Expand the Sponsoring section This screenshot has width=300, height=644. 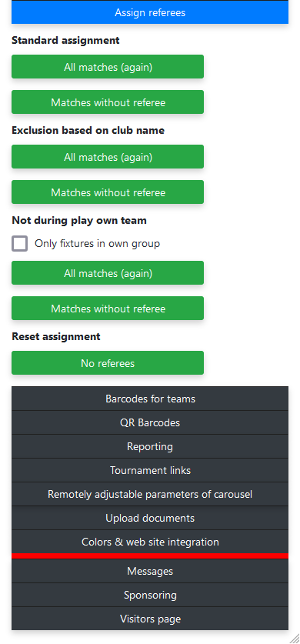[x=150, y=595]
